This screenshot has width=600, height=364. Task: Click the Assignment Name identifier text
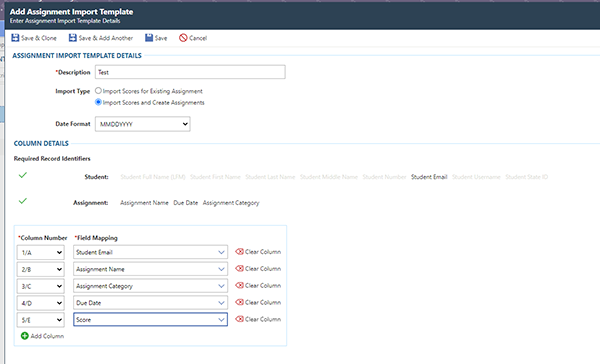pyautogui.click(x=144, y=203)
